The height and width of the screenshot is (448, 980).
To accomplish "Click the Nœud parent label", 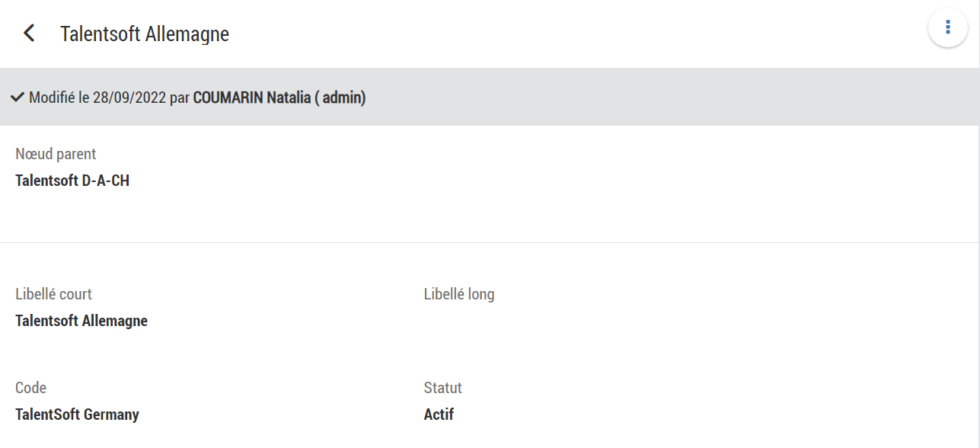I will point(56,154).
